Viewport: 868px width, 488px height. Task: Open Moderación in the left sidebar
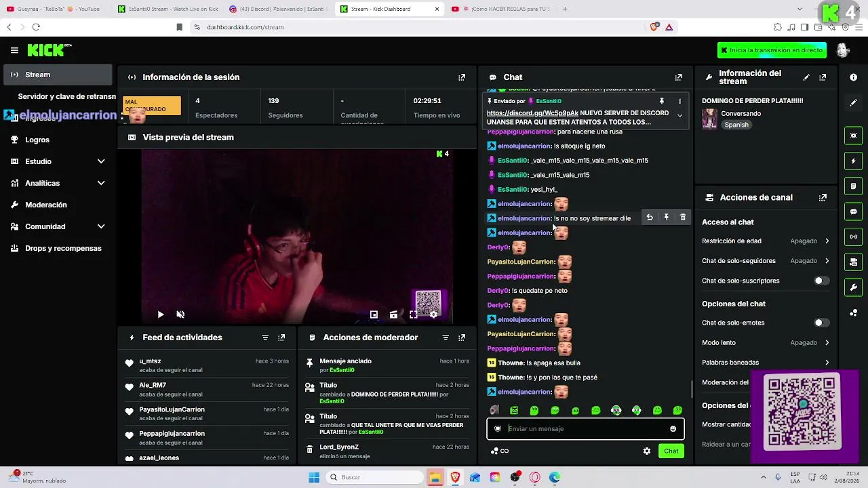pos(58,205)
